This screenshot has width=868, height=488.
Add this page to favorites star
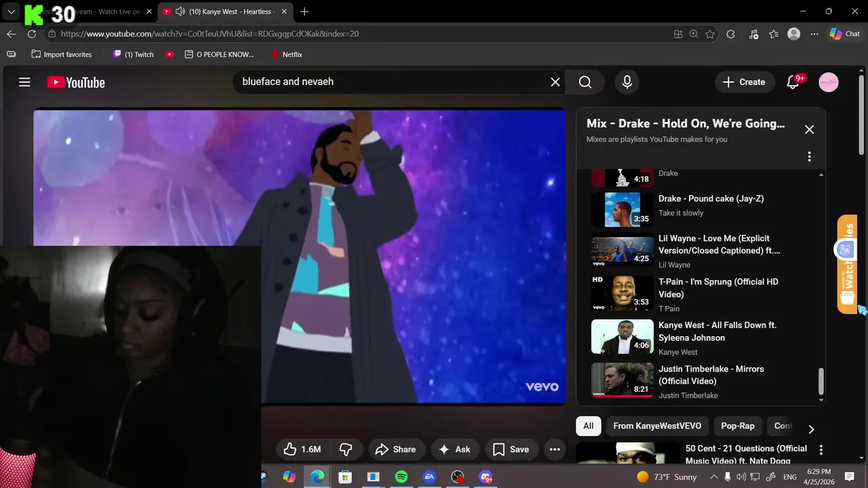tap(710, 34)
